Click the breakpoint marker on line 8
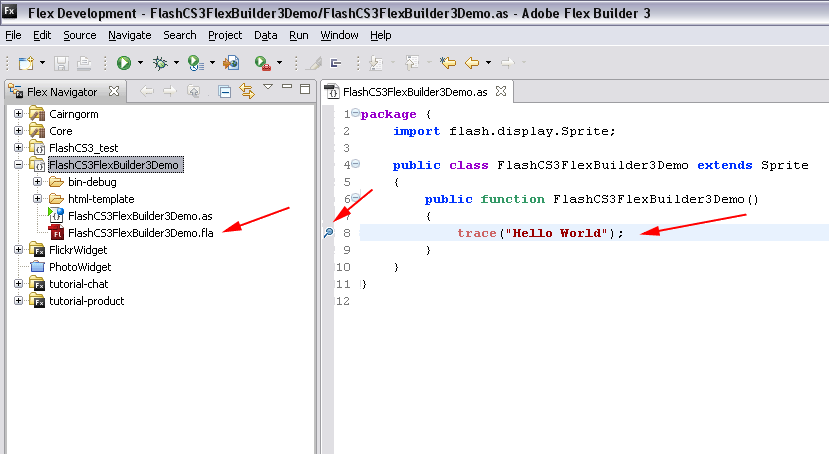The image size is (829, 454). pos(328,233)
